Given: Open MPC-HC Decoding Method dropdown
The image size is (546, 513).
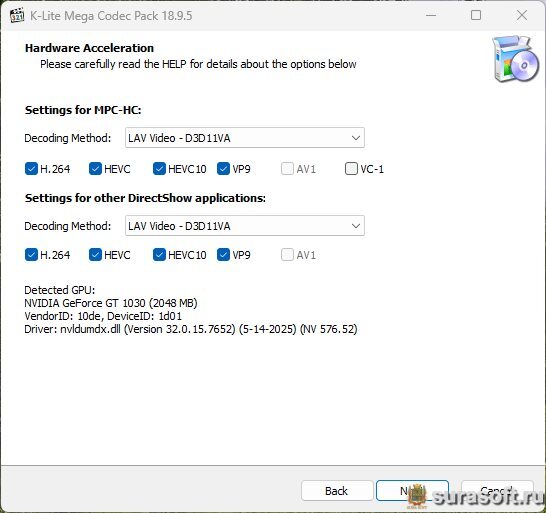Looking at the screenshot, I should click(x=245, y=138).
